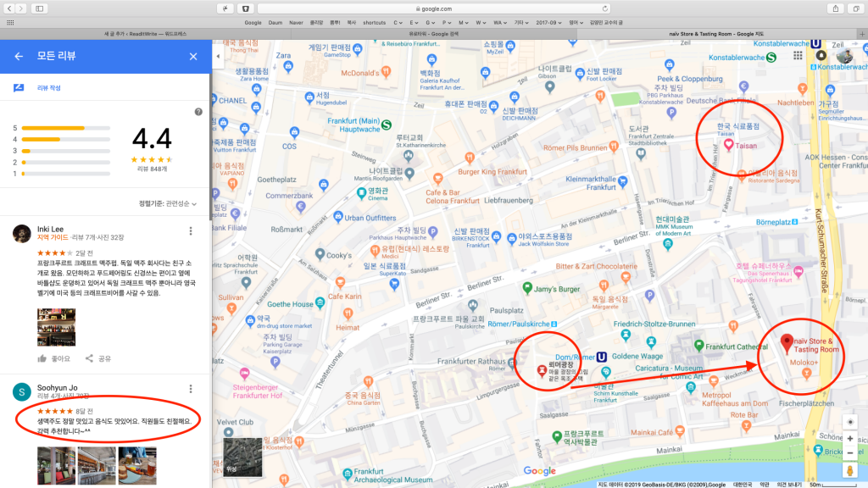Collapse the side panel arrow
This screenshot has height=488, width=868.
[218, 56]
